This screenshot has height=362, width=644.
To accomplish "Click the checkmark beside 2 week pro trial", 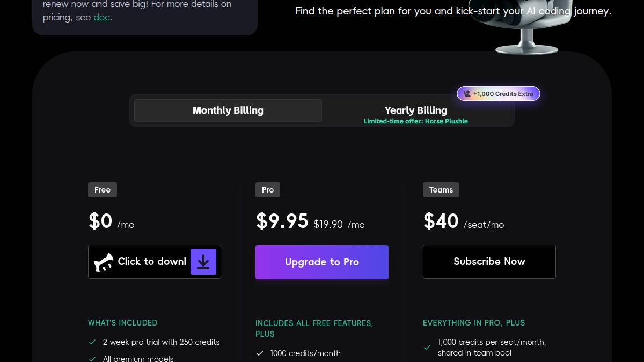I will coord(92,342).
